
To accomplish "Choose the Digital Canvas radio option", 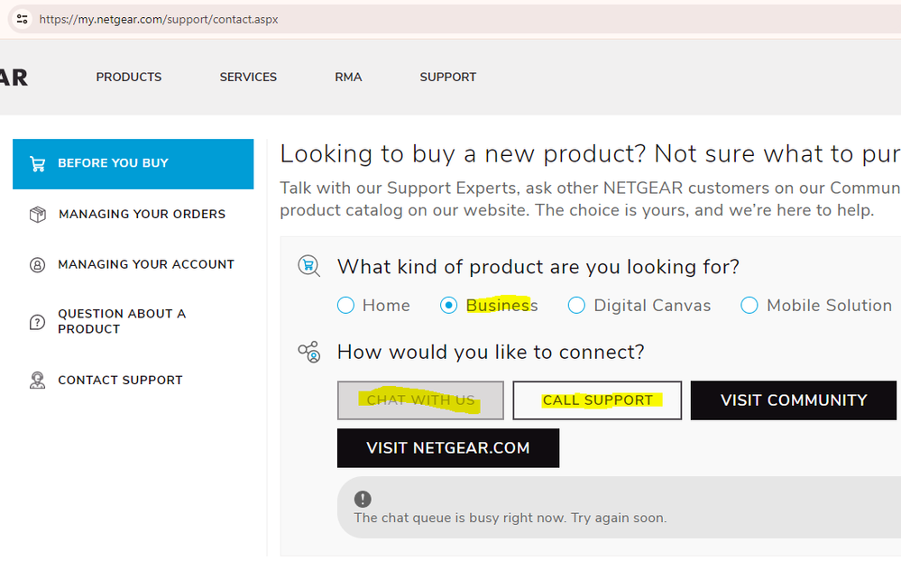I will pyautogui.click(x=576, y=306).
